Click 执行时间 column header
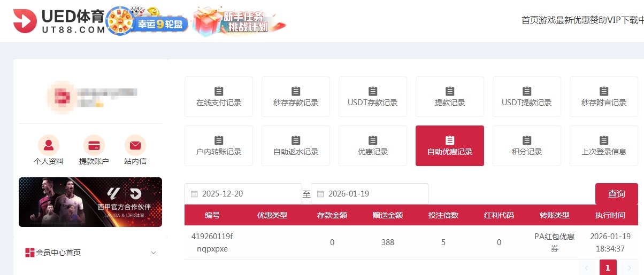The width and height of the screenshot is (644, 275). coord(610,215)
